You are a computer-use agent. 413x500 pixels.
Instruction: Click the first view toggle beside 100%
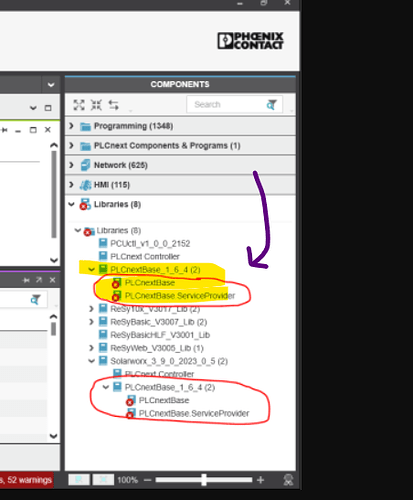[79, 480]
